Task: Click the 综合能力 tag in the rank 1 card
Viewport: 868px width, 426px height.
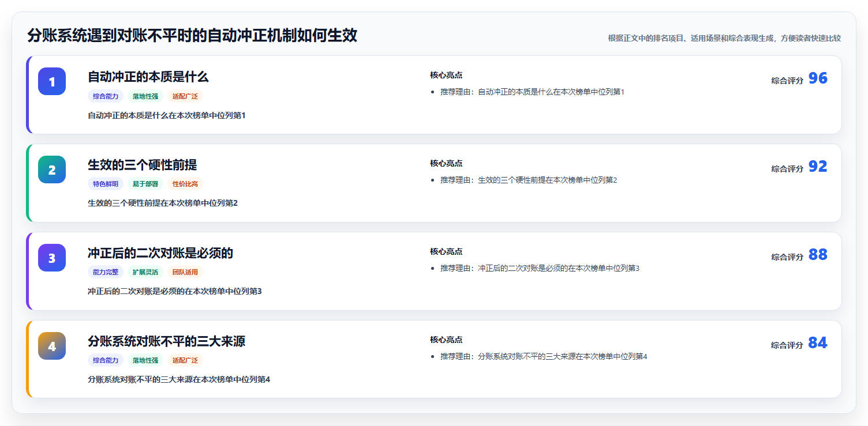Action: (106, 96)
